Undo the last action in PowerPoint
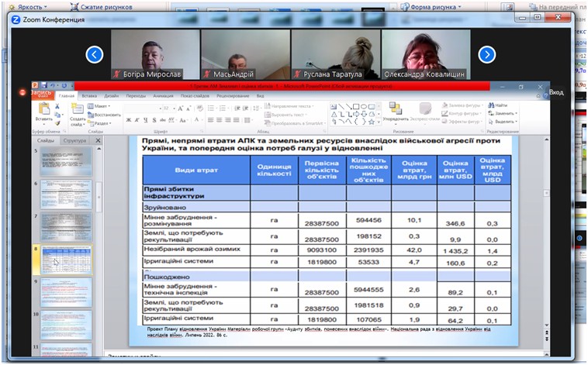Screen dimensions: 588x365 click(53, 85)
